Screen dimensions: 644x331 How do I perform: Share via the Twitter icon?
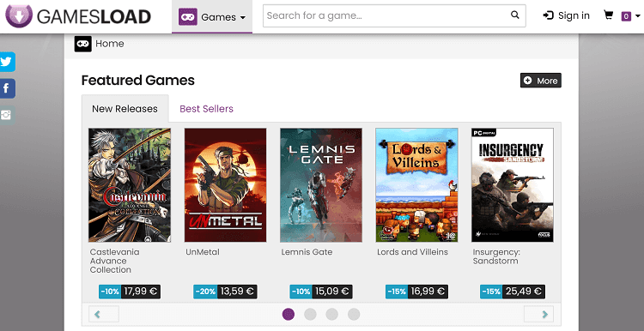[7, 62]
